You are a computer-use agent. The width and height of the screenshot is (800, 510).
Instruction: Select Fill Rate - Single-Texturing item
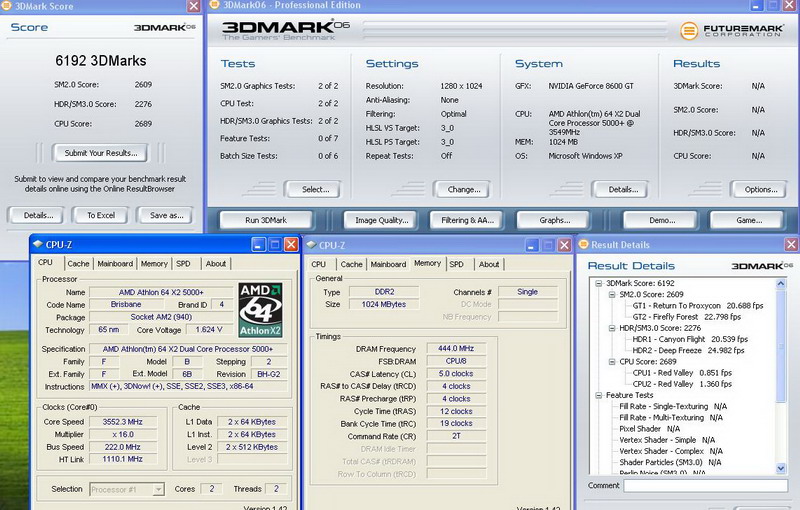click(673, 406)
